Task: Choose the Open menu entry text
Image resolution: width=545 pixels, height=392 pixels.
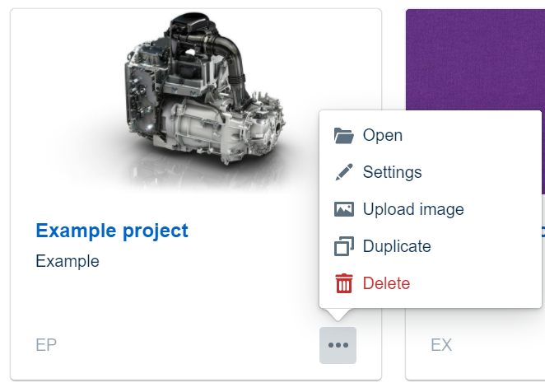Action: click(x=383, y=136)
